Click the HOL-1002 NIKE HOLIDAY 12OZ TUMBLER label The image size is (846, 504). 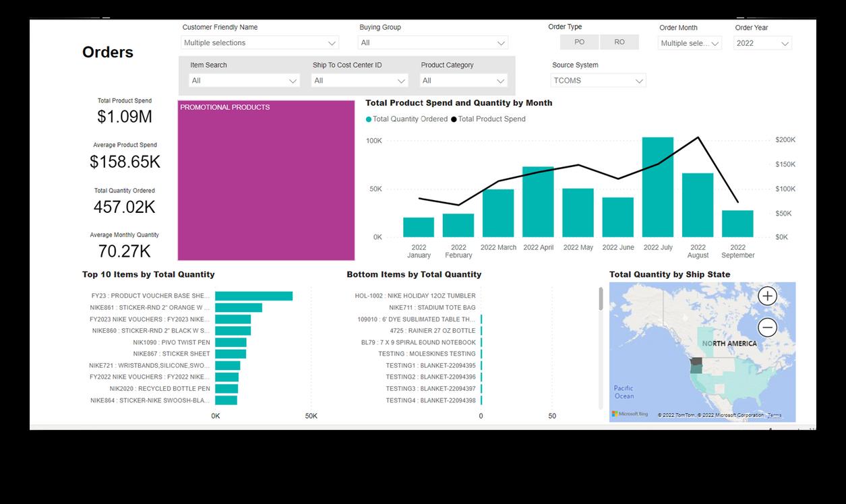415,296
